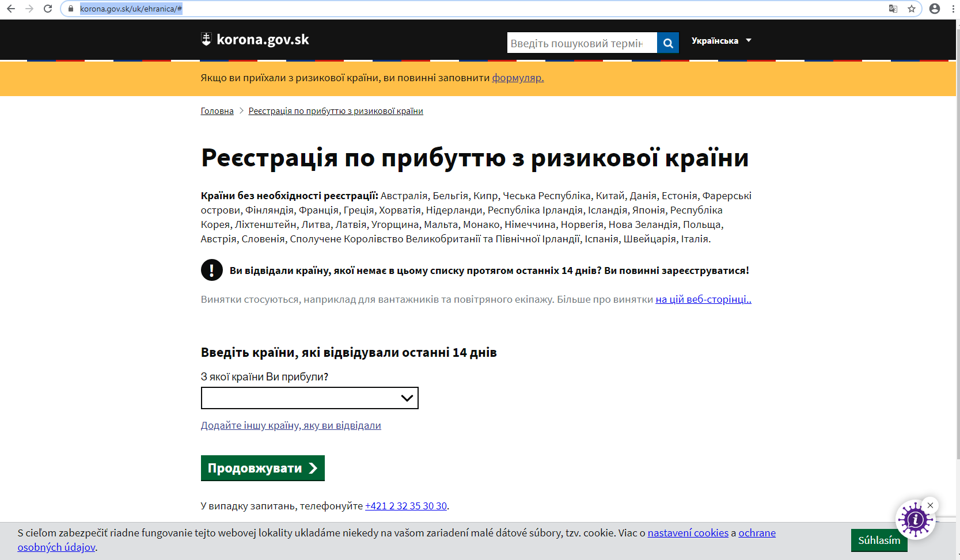Expand the country of arrival dropdown
Viewport: 960px width, 560px height.
(309, 398)
